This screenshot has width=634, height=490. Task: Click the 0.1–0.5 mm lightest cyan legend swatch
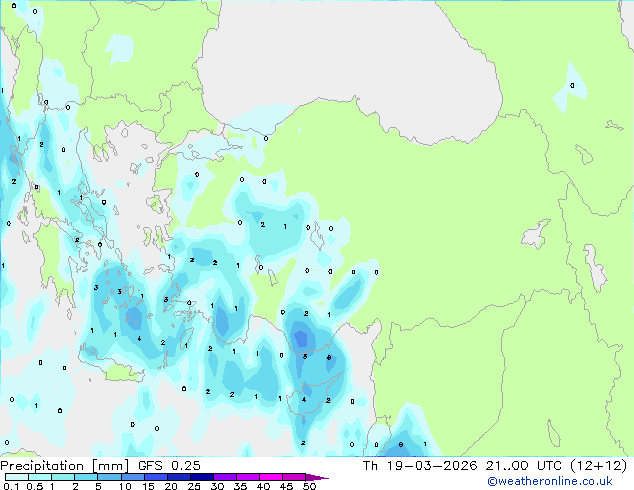(17, 477)
